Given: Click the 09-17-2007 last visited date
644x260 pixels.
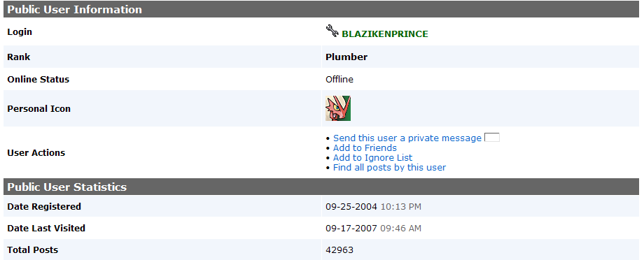Looking at the screenshot, I should (351, 229).
